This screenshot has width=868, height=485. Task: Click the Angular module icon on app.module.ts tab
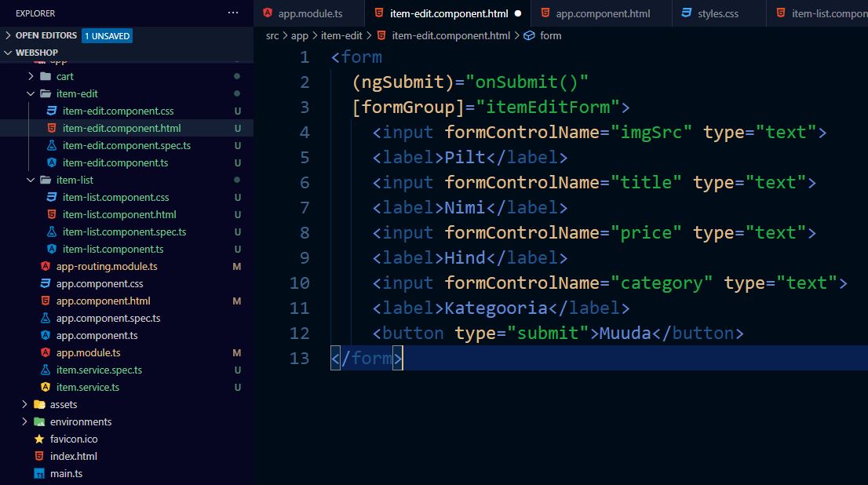[x=267, y=13]
